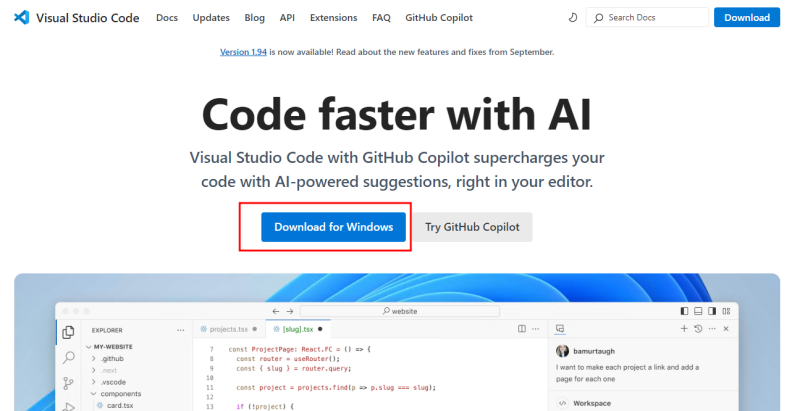Image resolution: width=800 pixels, height=411 pixels.
Task: Focus the Search Docs input field
Action: coord(647,17)
